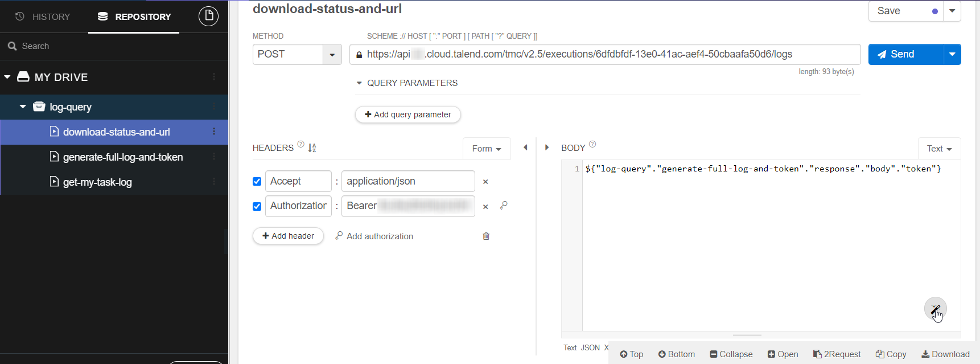980x364 pixels.
Task: Collapse the response body
Action: tap(731, 354)
